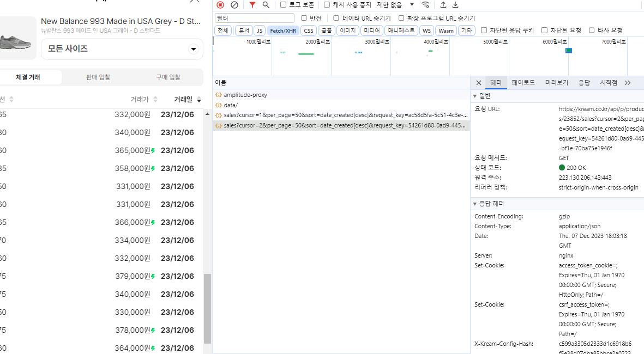Toggle 타사 요청 checkbox
The height and width of the screenshot is (354, 644).
(x=592, y=30)
